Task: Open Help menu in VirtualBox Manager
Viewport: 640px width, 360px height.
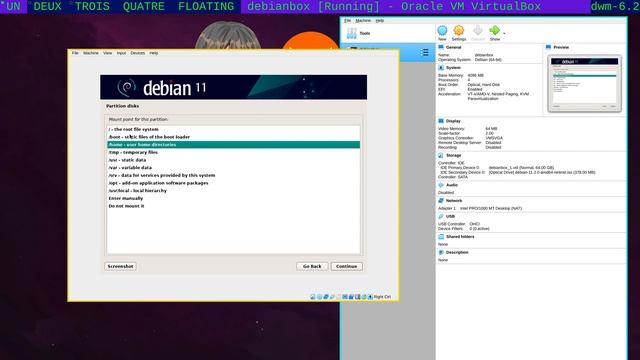Action: pyautogui.click(x=380, y=20)
